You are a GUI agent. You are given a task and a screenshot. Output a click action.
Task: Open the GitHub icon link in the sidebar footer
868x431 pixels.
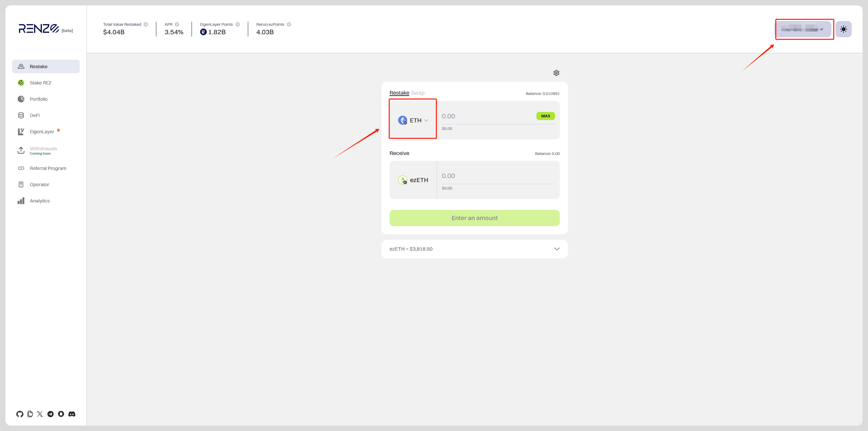point(20,414)
